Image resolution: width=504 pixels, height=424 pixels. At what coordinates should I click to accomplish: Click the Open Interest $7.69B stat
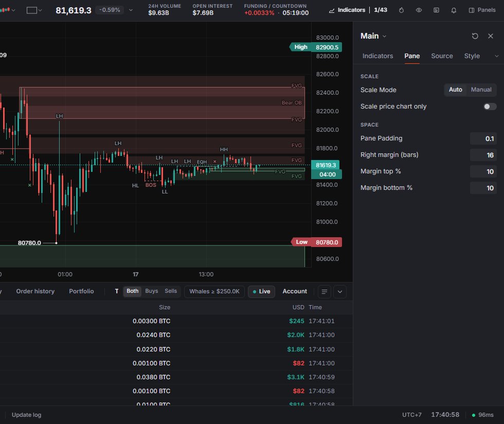pos(212,10)
